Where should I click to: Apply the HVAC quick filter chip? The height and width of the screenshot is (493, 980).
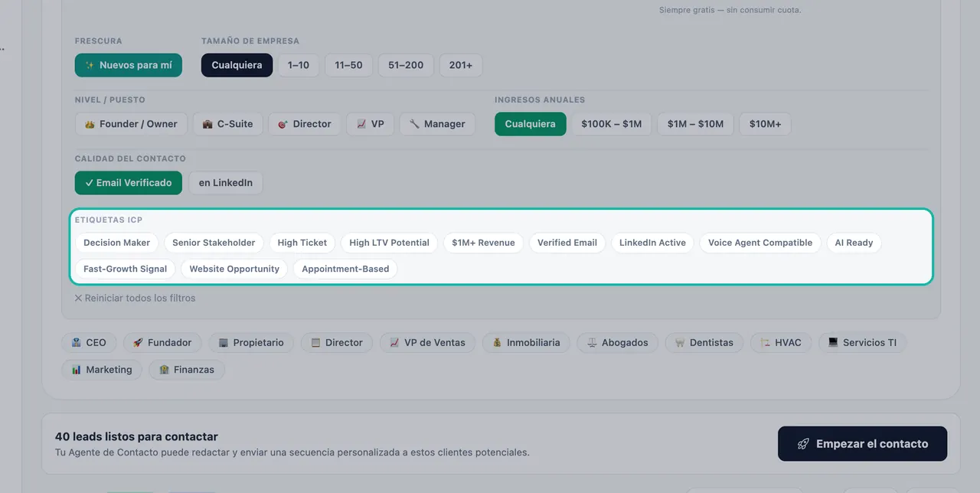(x=781, y=342)
